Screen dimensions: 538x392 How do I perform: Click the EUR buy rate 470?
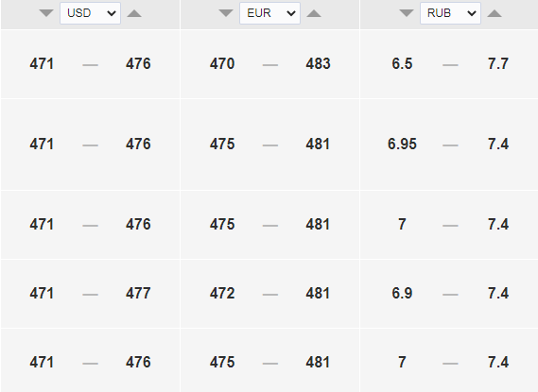click(x=222, y=63)
